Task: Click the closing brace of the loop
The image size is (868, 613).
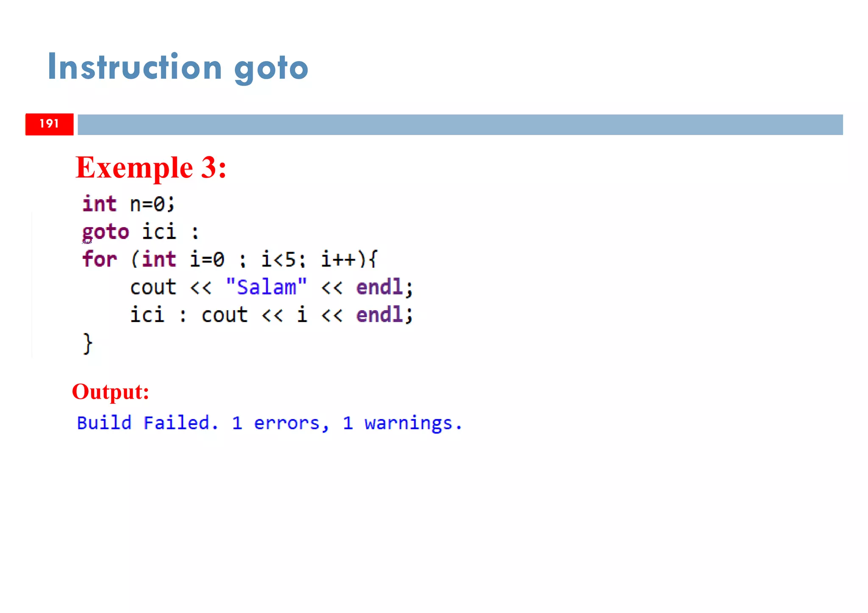Action: click(87, 343)
